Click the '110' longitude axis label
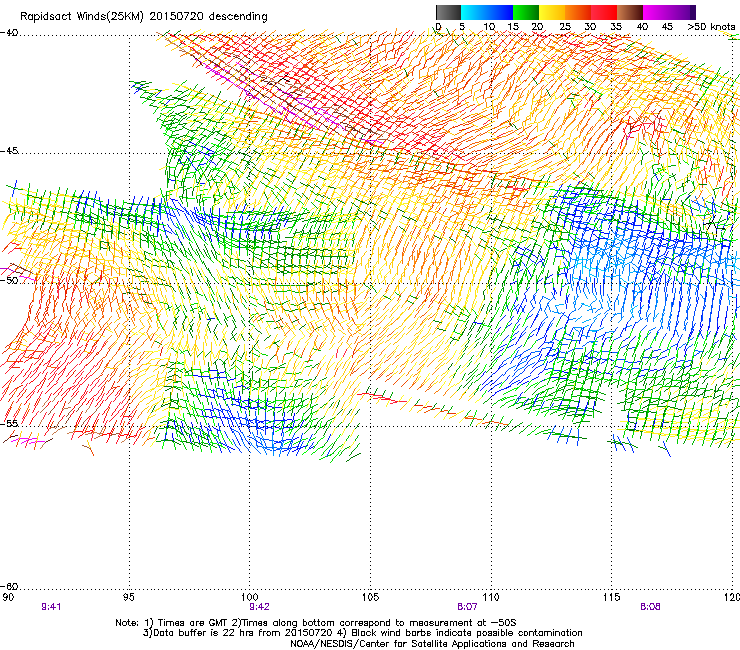Image resolution: width=740 pixels, height=650 pixels. click(491, 597)
